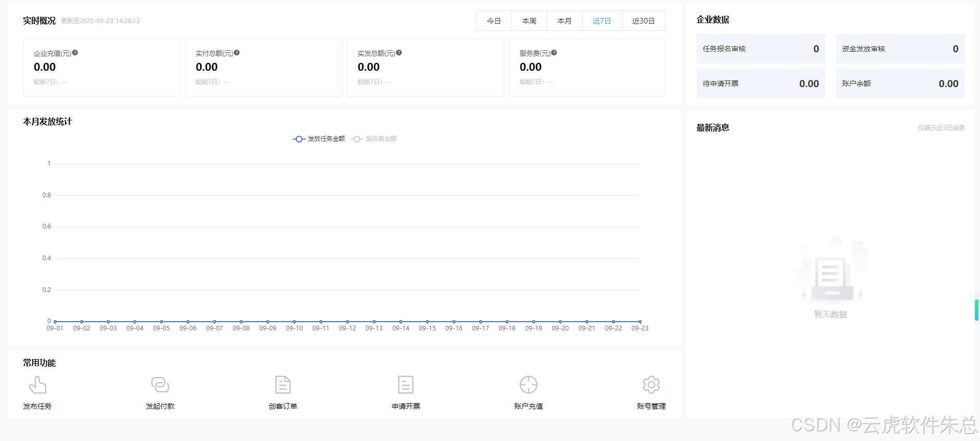Choose the 近30日 time range tab
Screen dimensions: 980x441
(x=643, y=21)
